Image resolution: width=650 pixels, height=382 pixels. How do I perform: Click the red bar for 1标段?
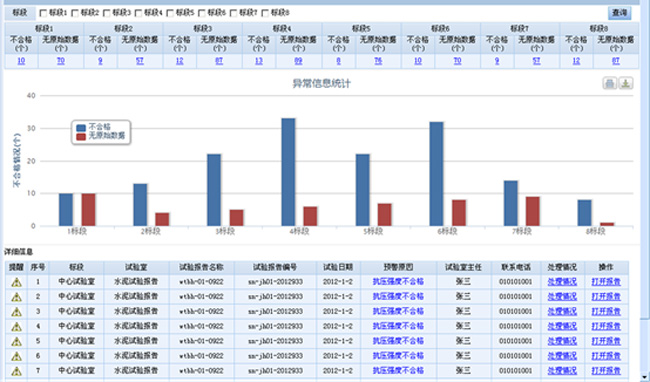point(88,210)
